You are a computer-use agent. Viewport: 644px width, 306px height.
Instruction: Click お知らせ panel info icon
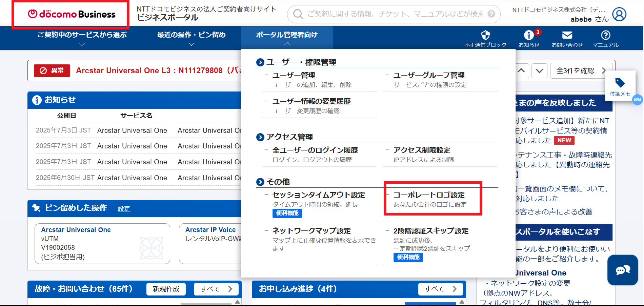(x=37, y=100)
